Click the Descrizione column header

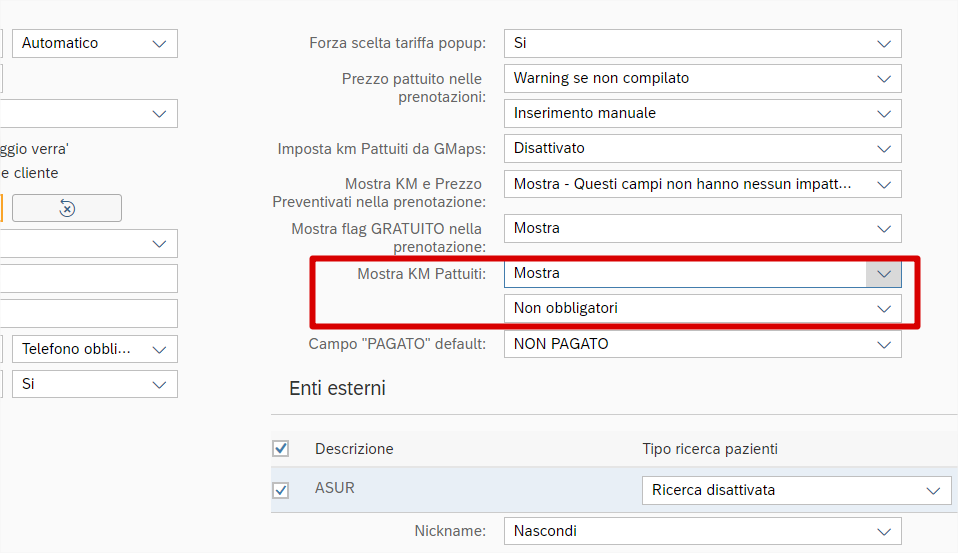[354, 449]
